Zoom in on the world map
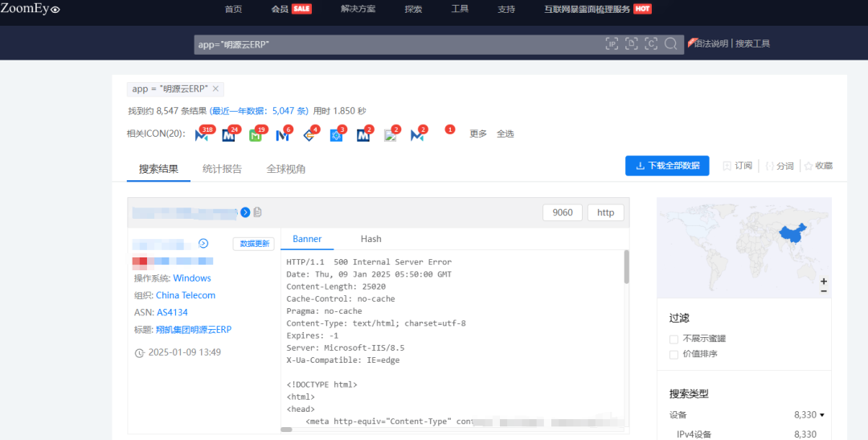Viewport: 868px width, 440px height. pos(824,281)
